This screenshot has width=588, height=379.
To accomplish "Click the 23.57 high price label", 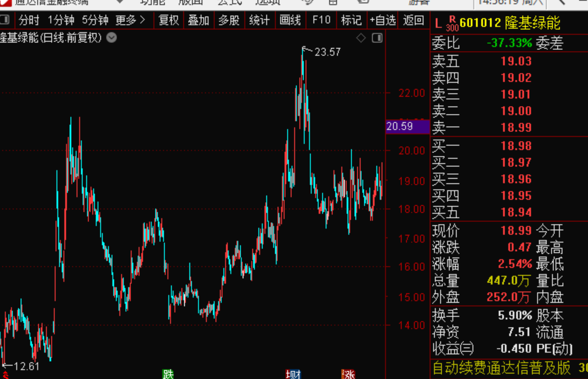I will pyautogui.click(x=328, y=52).
